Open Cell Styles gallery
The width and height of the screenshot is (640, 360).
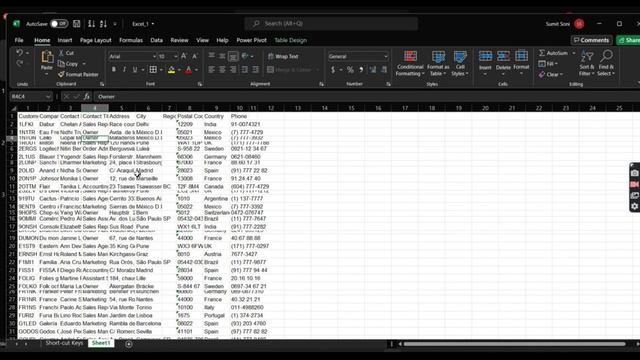click(x=460, y=63)
